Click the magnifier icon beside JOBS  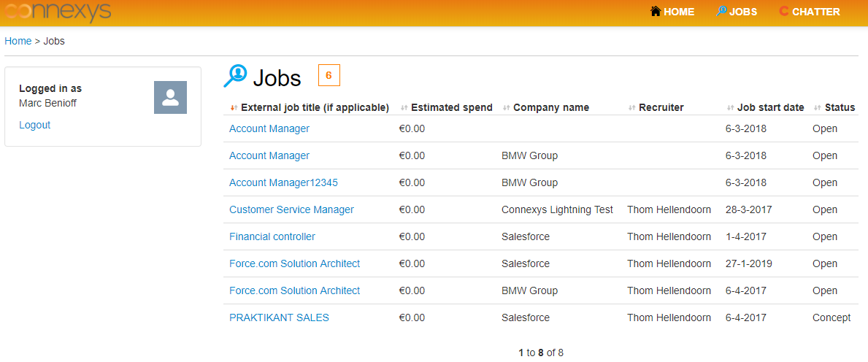click(x=721, y=11)
